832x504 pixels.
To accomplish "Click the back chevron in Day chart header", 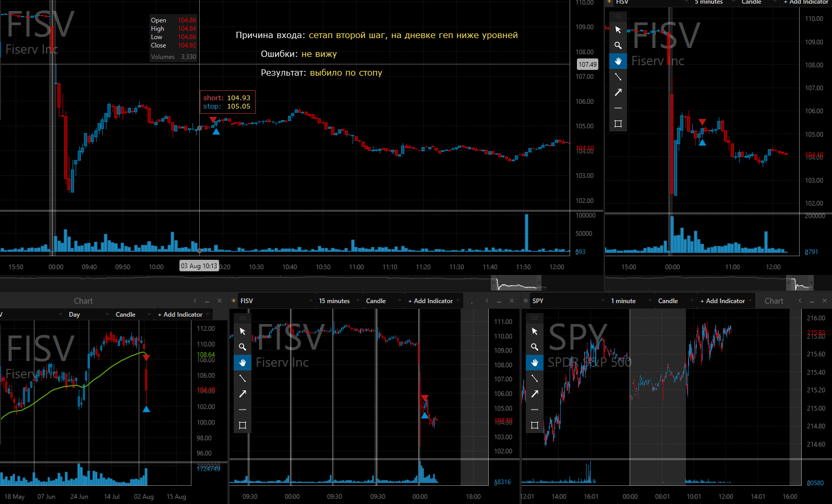I will click(x=195, y=301).
